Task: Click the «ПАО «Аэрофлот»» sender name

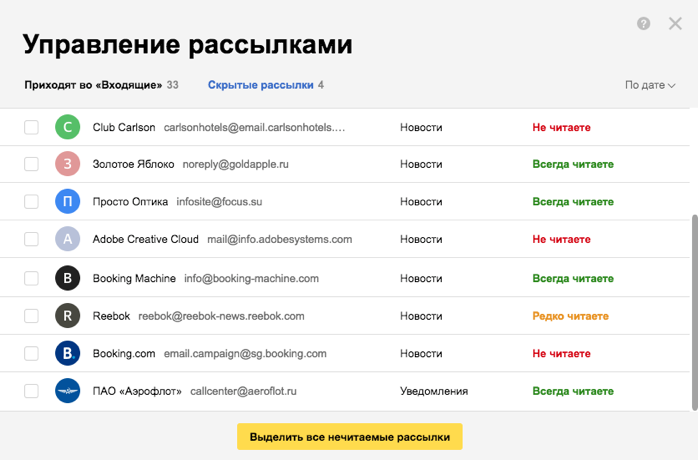Action: (x=137, y=391)
